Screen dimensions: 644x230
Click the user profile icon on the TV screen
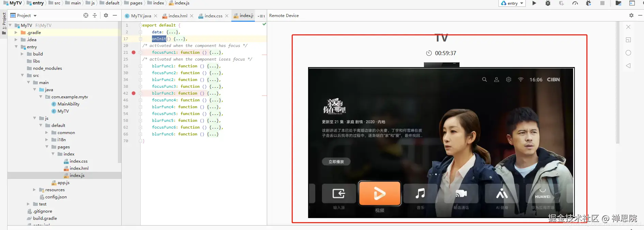pyautogui.click(x=496, y=80)
